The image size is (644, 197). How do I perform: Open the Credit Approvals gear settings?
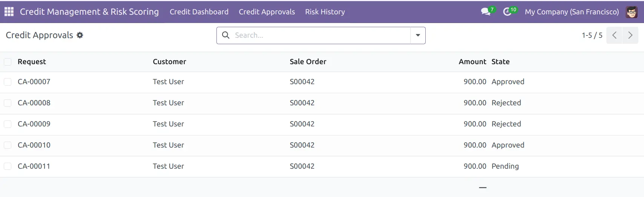pos(80,35)
